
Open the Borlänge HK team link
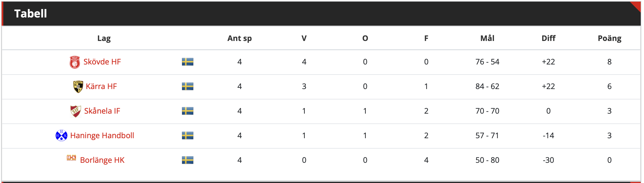coord(102,160)
